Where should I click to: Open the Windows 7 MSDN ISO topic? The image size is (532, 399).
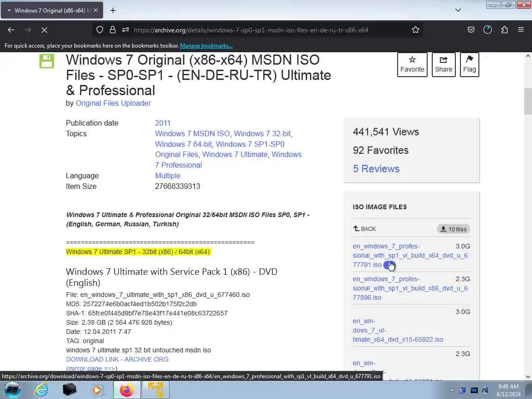click(x=193, y=133)
